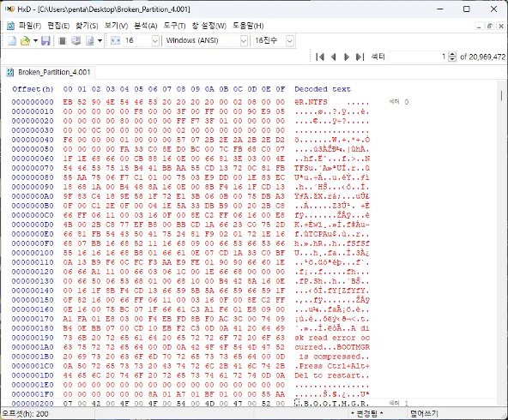The height and width of the screenshot is (420, 508).
Task: Open the 편집(E) menu
Action: pos(58,26)
